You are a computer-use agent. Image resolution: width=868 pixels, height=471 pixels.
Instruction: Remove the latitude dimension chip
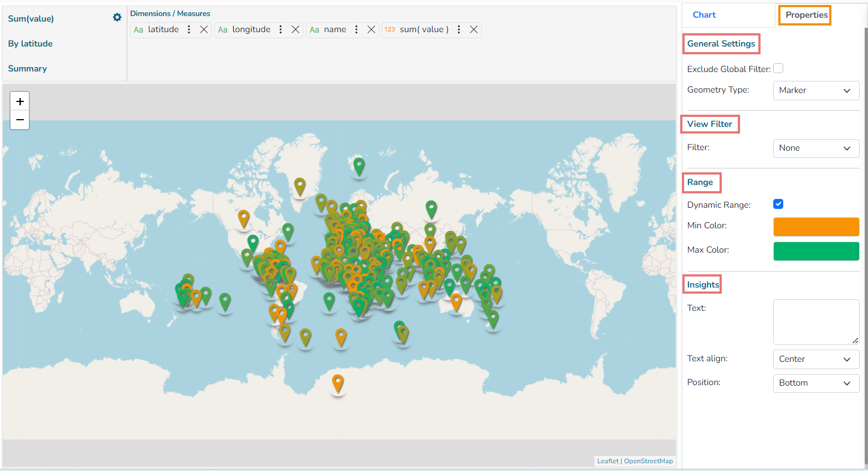[204, 29]
